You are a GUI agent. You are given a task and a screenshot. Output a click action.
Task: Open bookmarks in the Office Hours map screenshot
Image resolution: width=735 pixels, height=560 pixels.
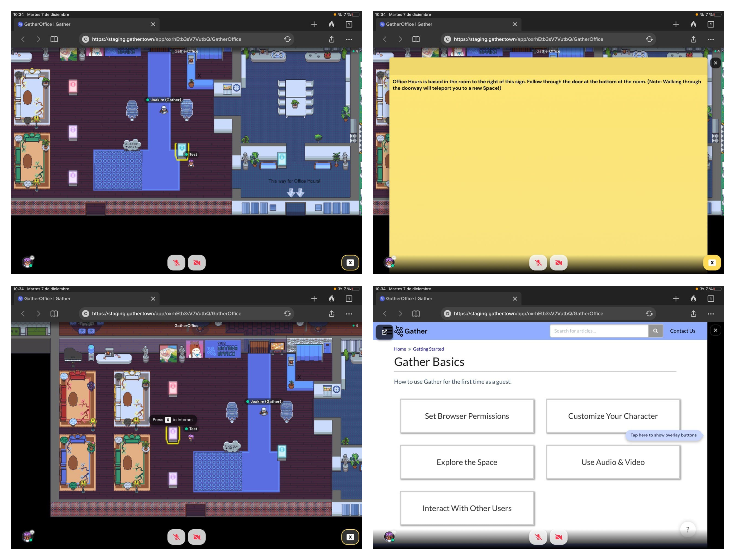pyautogui.click(x=54, y=39)
